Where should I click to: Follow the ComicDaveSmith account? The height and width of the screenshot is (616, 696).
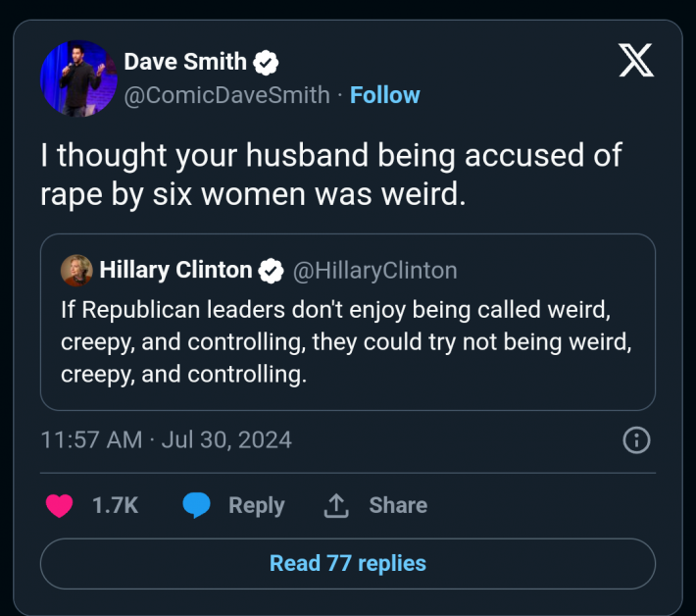point(384,95)
